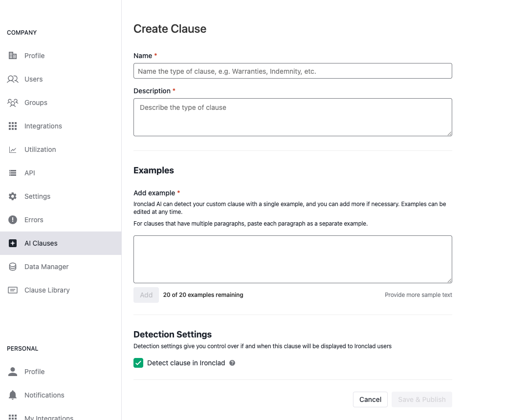Click the company Profile building icon

pos(13,56)
